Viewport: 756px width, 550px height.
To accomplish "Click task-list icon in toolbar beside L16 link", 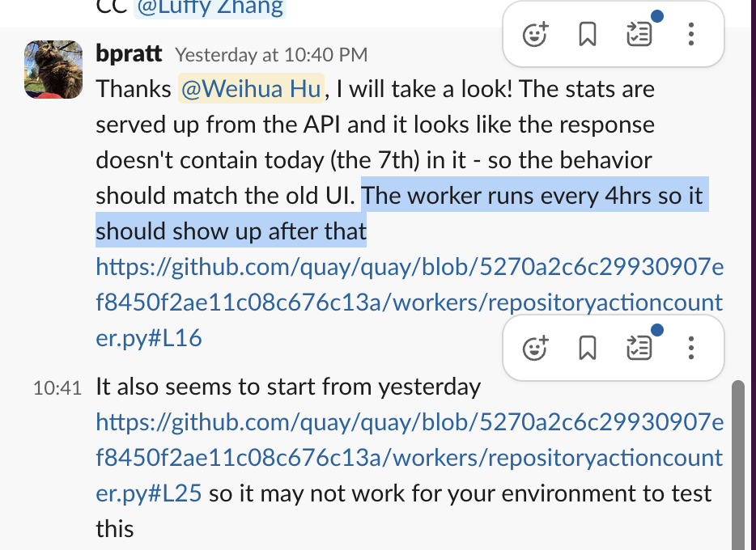I will coord(639,348).
